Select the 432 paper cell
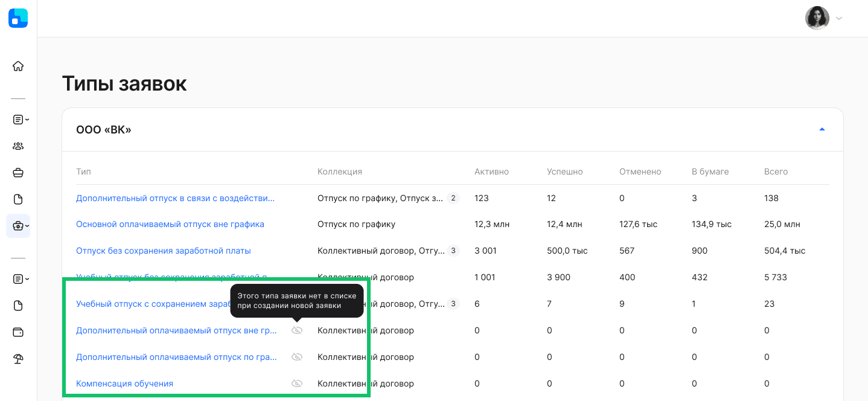This screenshot has height=401, width=868. (x=699, y=277)
